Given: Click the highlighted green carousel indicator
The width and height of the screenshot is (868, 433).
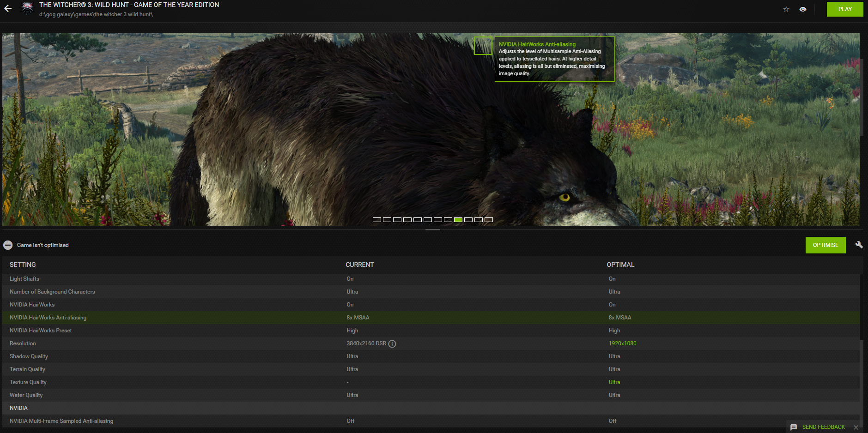Looking at the screenshot, I should pos(458,220).
